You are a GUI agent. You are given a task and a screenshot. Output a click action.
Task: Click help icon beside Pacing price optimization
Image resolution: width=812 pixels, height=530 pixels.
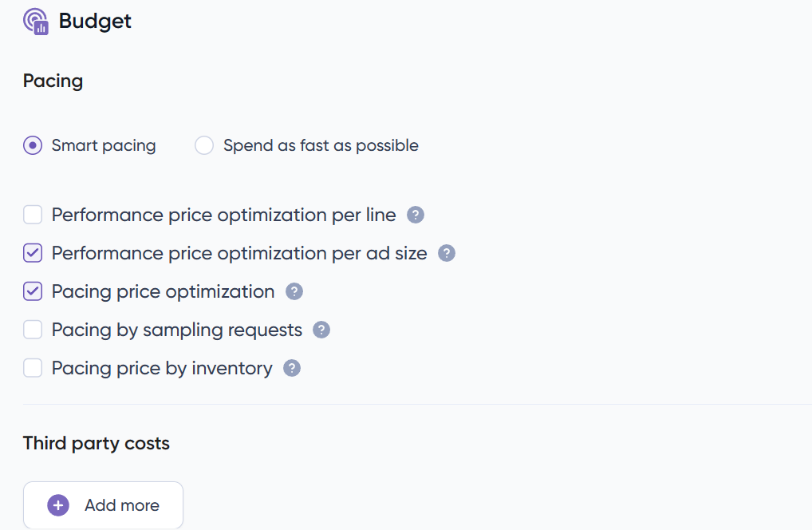pos(294,291)
